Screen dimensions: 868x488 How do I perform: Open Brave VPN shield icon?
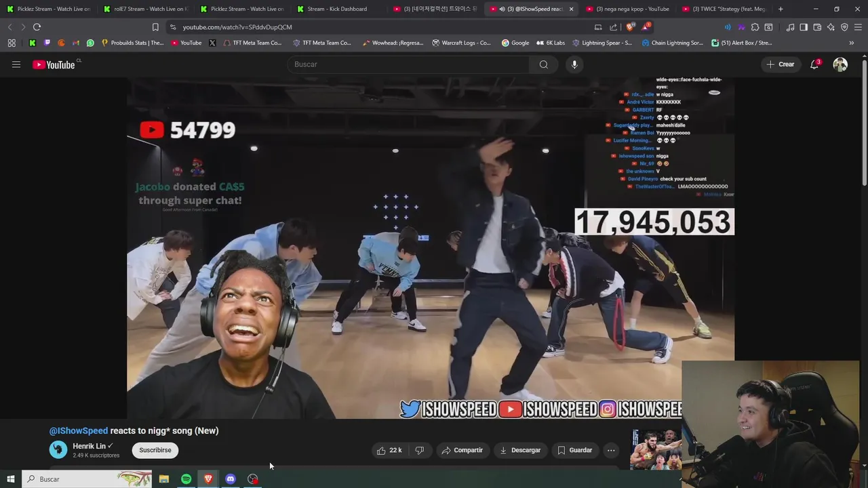pos(844,27)
